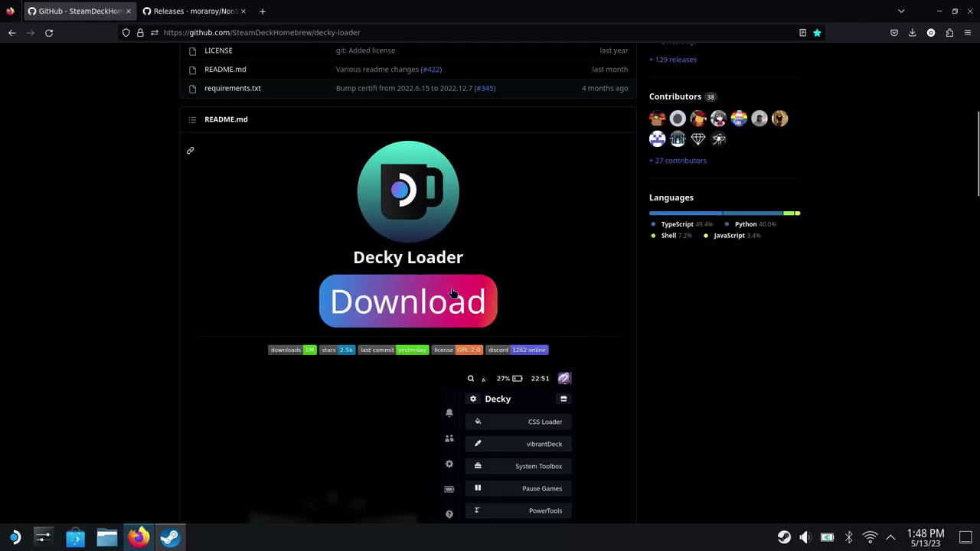Reload the current GitHub page
Image resolution: width=980 pixels, height=551 pixels.
pos(49,33)
